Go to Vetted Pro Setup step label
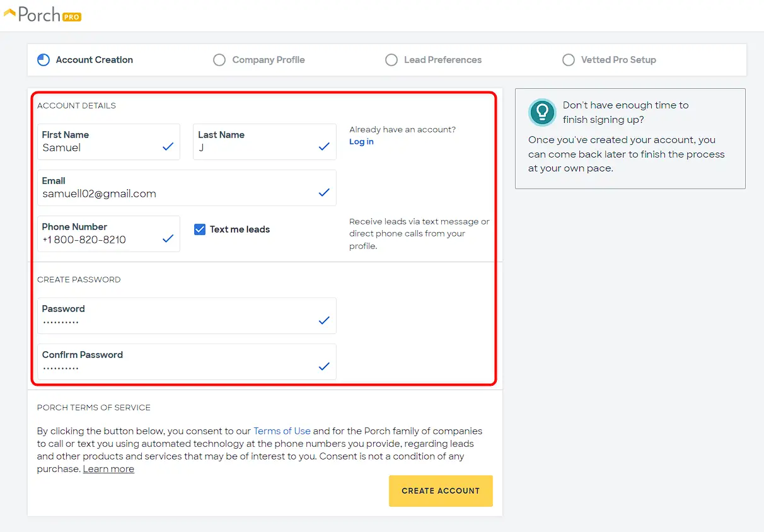 (618, 60)
